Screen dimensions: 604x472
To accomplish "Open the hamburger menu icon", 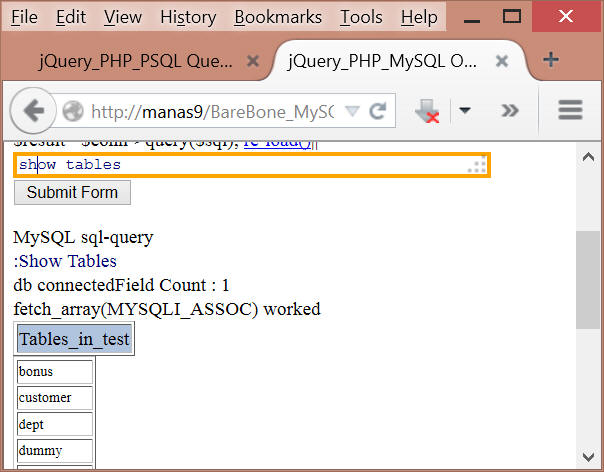I will click(x=570, y=111).
